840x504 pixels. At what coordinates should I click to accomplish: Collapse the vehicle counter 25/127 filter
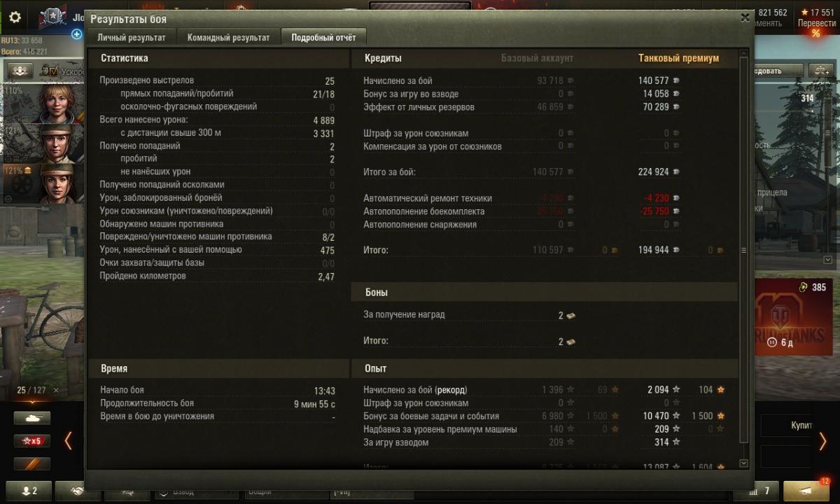(56, 390)
